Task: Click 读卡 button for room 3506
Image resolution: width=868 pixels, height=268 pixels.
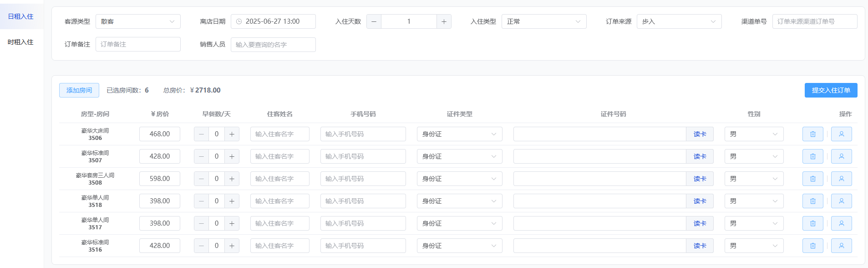Action: coord(700,134)
